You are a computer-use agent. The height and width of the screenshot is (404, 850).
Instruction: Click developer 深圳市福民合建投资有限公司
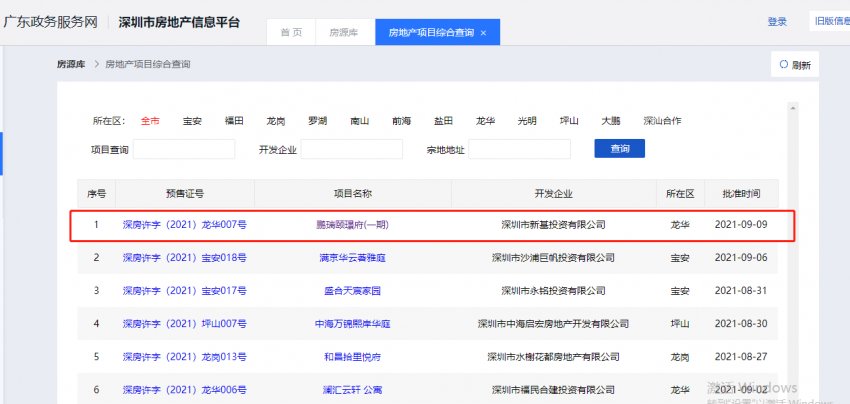[553, 390]
